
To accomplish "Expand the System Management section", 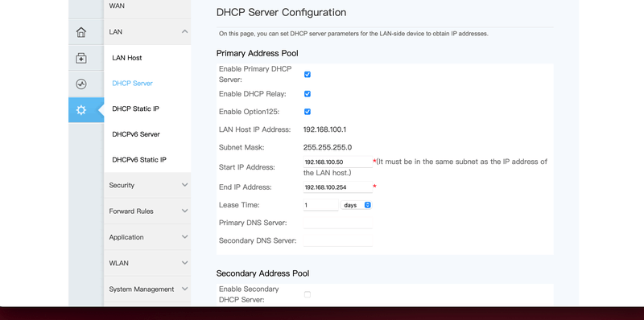I will (x=147, y=289).
